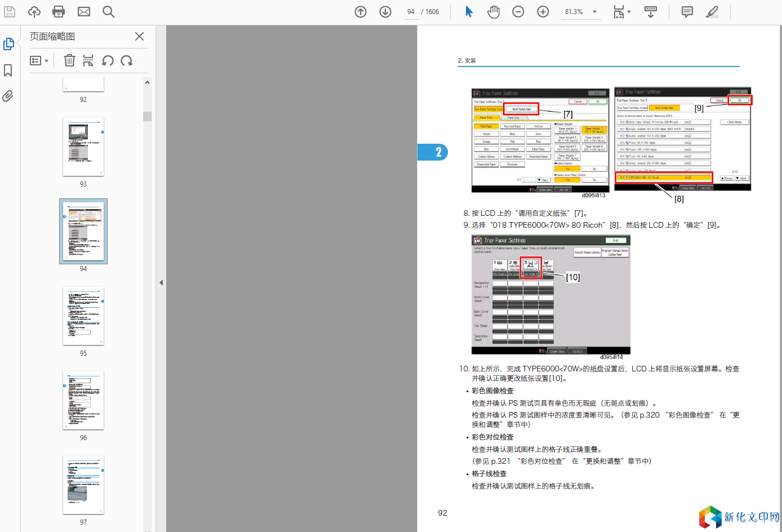This screenshot has height=532, width=782.
Task: Open the zoom level 81.3% dropdown
Action: (x=594, y=12)
